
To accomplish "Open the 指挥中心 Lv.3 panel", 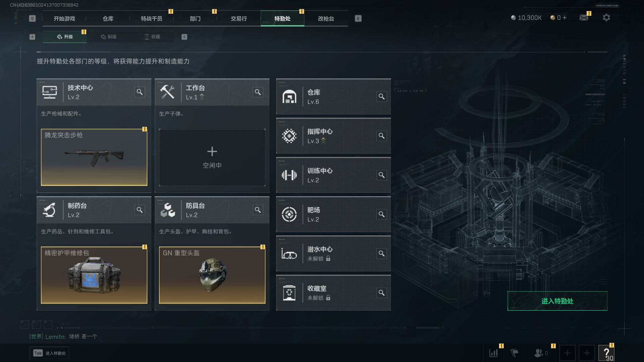I will pyautogui.click(x=333, y=136).
